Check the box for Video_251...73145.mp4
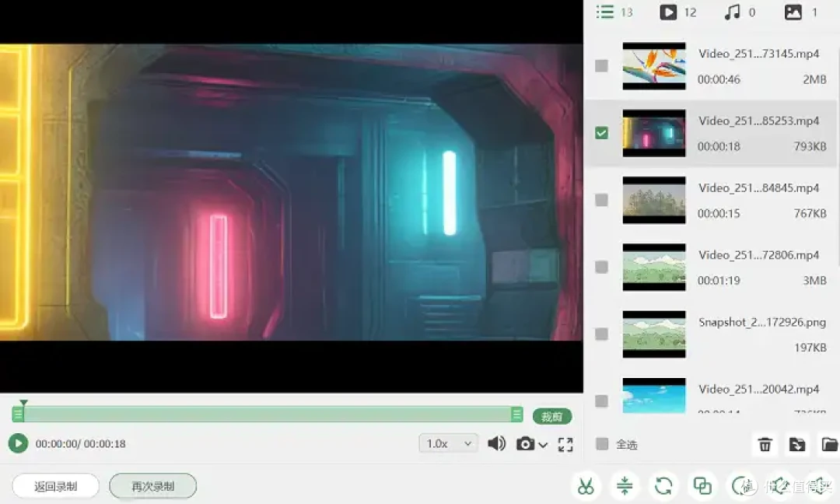 pos(601,66)
